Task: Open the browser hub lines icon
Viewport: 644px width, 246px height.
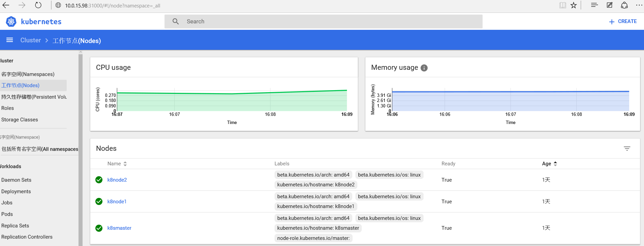Action: tap(594, 5)
